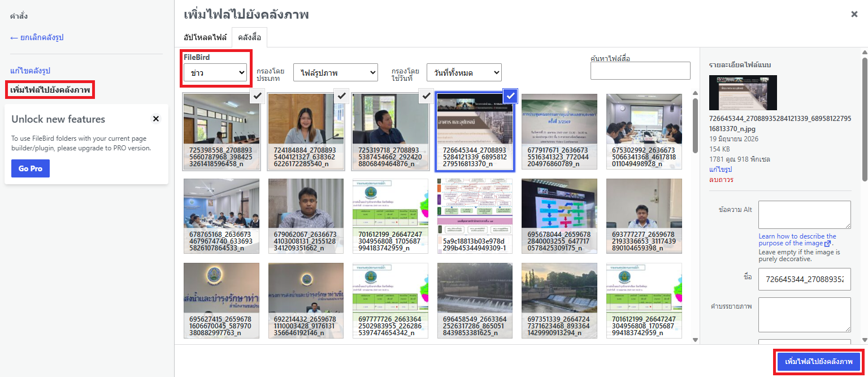The image size is (868, 377).
Task: Click the ชื่อ title input field
Action: pyautogui.click(x=804, y=279)
